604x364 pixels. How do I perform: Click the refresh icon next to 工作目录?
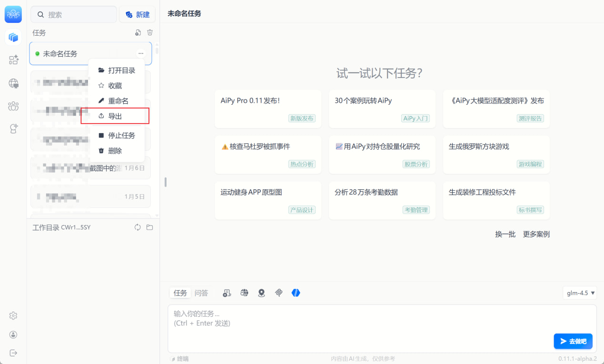coord(138,227)
